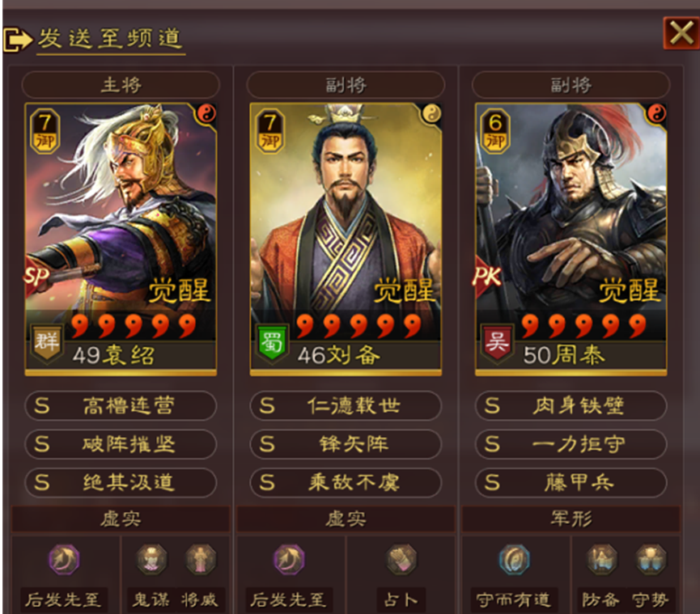Open the 守而有道 icon under 周泰
Image resolution: width=700 pixels, height=614 pixels.
coord(515,559)
